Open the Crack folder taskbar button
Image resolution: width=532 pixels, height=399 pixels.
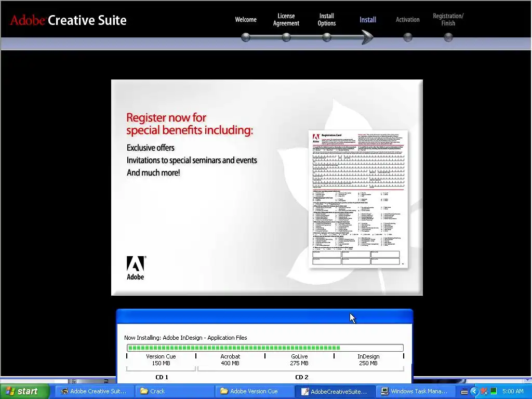tap(175, 391)
